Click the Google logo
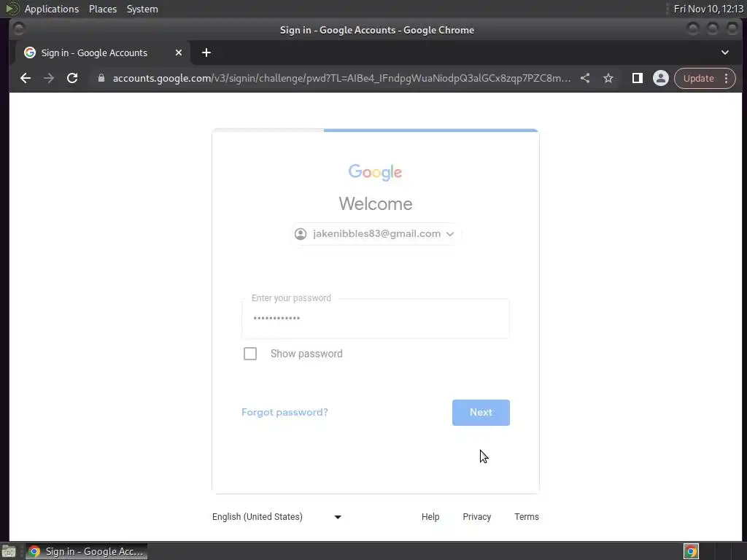Image resolution: width=747 pixels, height=560 pixels. pyautogui.click(x=375, y=172)
